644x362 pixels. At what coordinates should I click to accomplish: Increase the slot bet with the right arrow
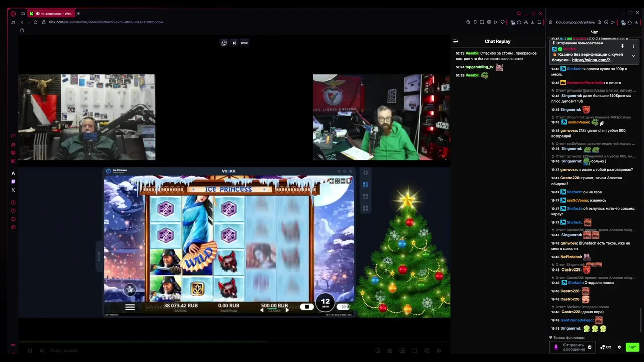tap(287, 310)
